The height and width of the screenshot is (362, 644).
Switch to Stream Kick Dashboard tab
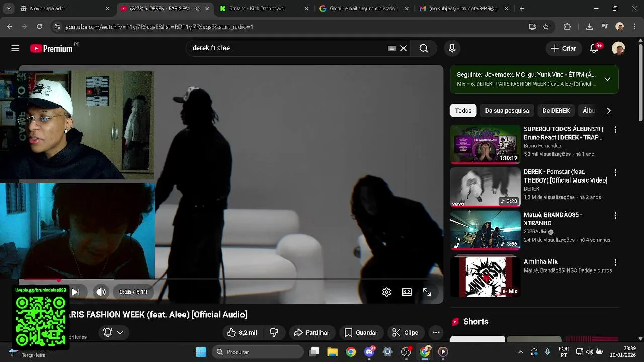[265, 9]
